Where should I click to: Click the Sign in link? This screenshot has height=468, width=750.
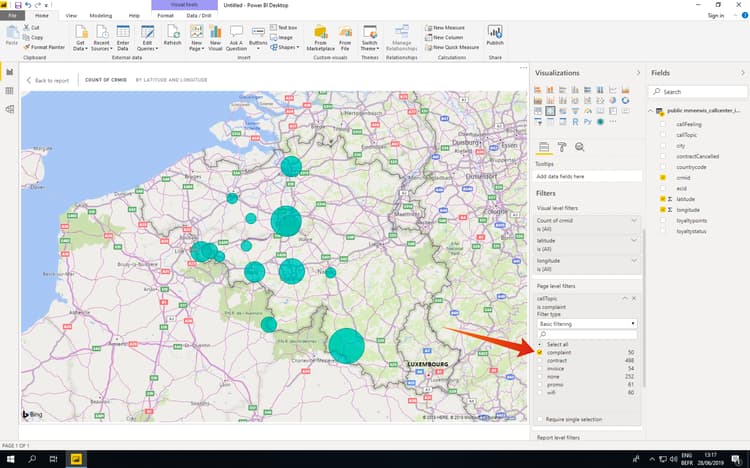[715, 16]
